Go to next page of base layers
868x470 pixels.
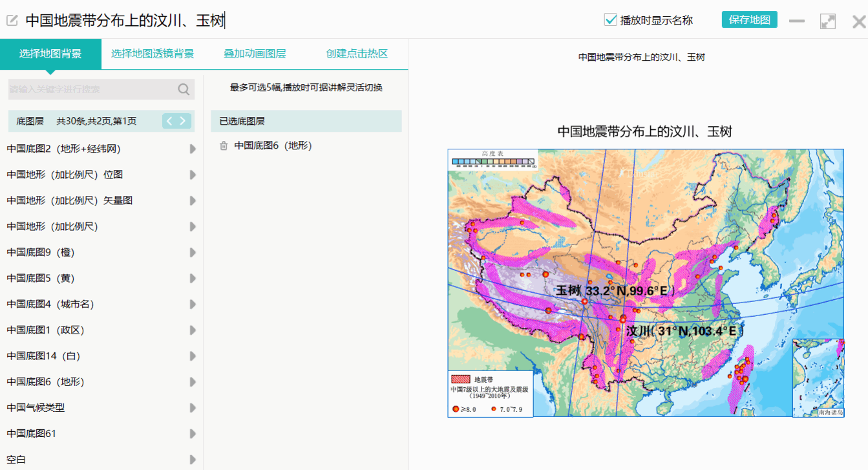(184, 121)
